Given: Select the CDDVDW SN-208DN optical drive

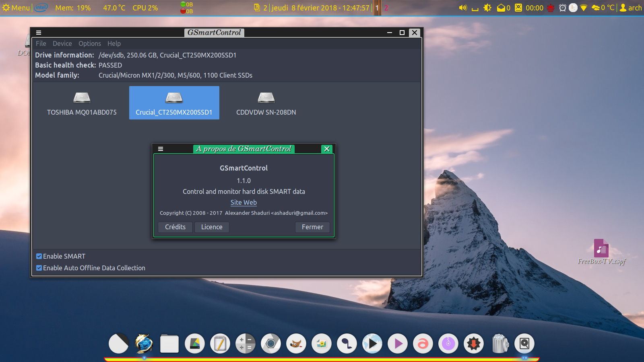Looking at the screenshot, I should (x=266, y=103).
